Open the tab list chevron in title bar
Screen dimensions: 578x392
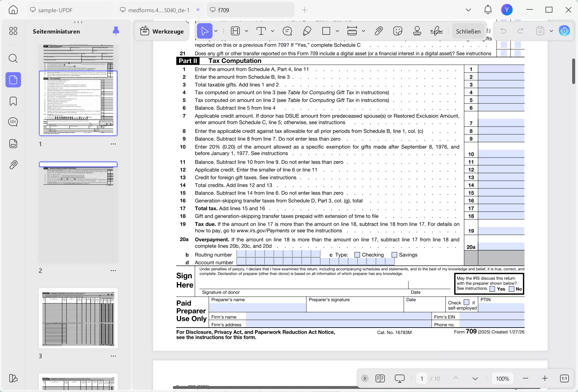(x=468, y=10)
